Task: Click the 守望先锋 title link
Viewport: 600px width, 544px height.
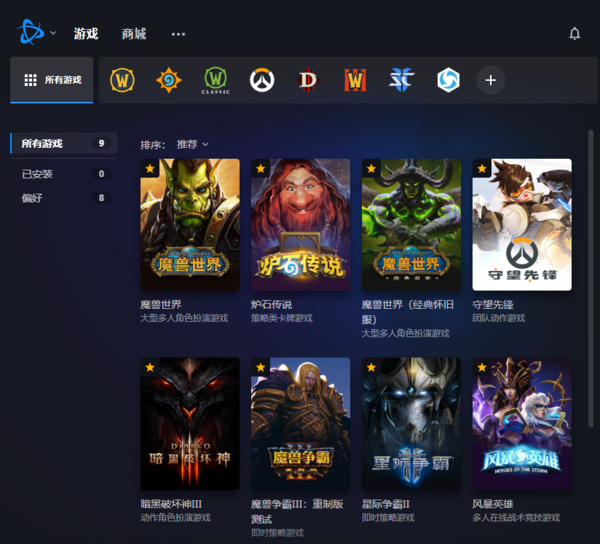Action: (x=493, y=305)
